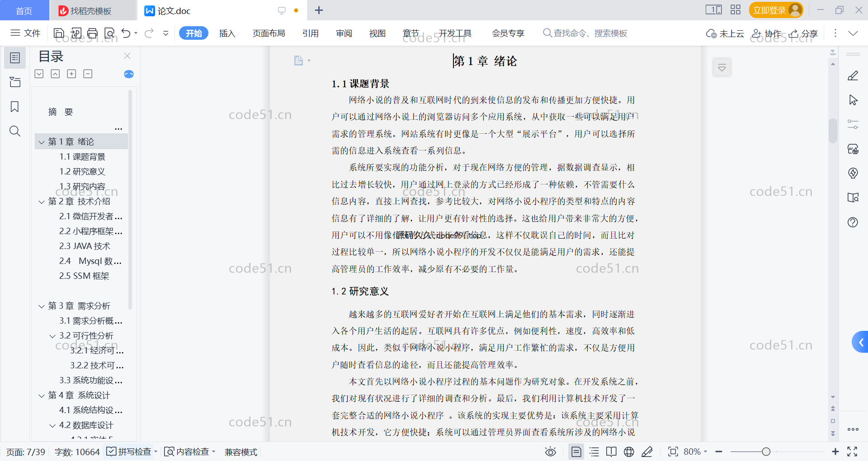Switch to the 页面布局 tab
This screenshot has height=461, width=868.
tap(269, 33)
